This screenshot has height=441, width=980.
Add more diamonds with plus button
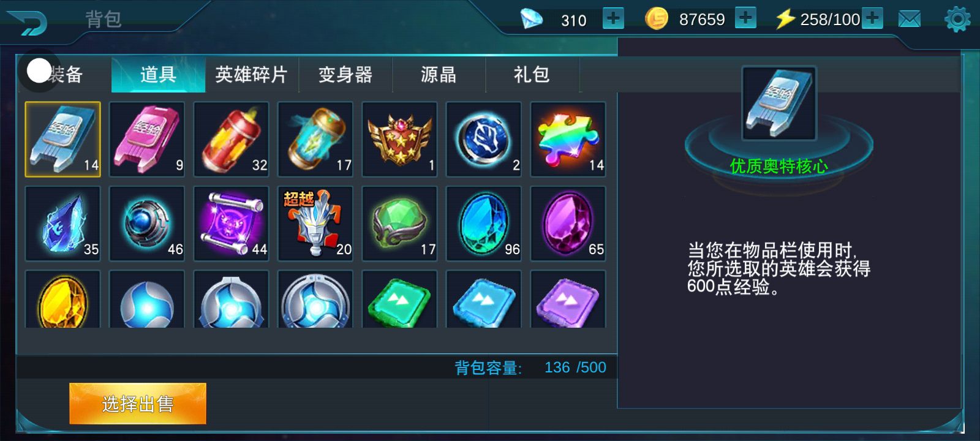click(613, 18)
